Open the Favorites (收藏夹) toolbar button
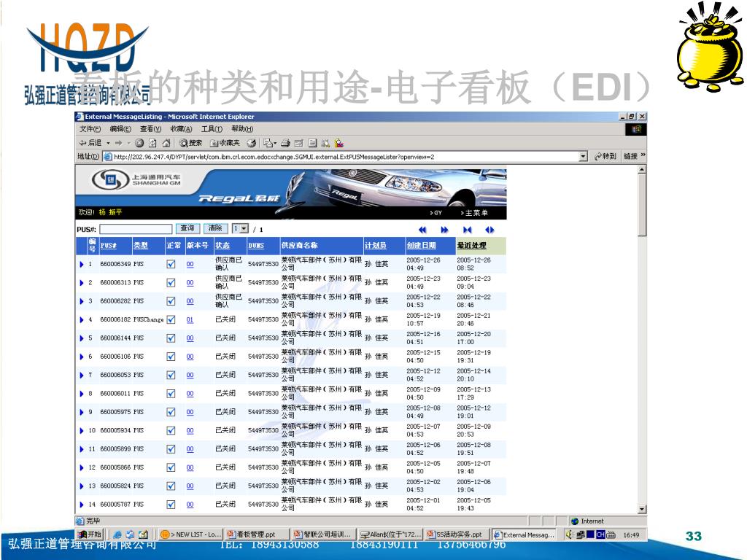Image resolution: width=747 pixels, height=560 pixels. point(225,143)
